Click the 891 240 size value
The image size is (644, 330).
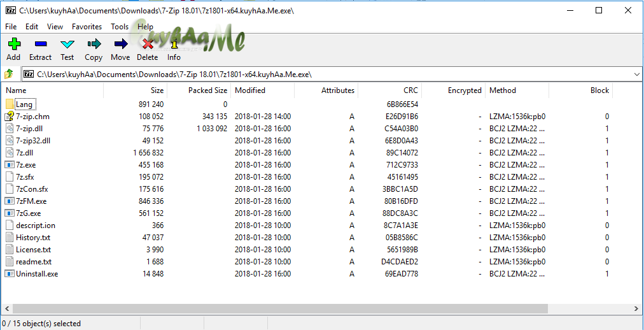[151, 104]
